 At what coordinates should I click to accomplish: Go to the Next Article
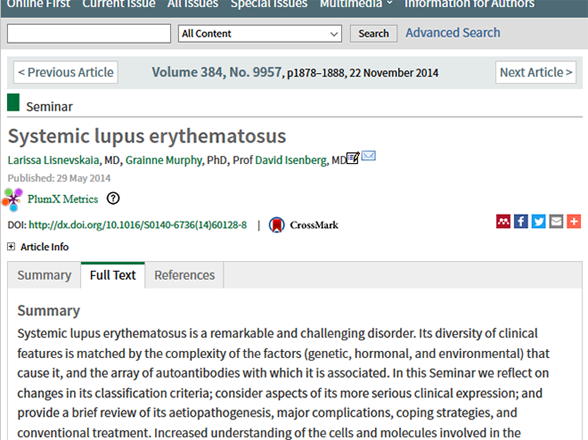(x=536, y=72)
